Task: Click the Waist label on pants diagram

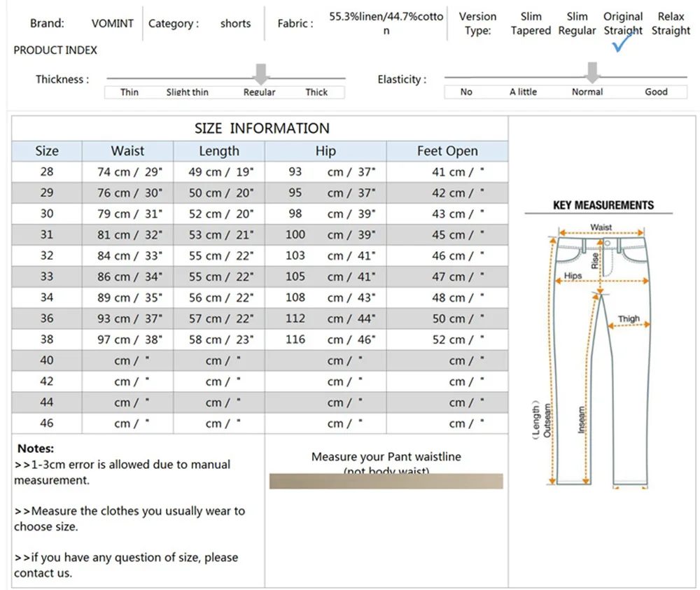Action: pyautogui.click(x=601, y=227)
